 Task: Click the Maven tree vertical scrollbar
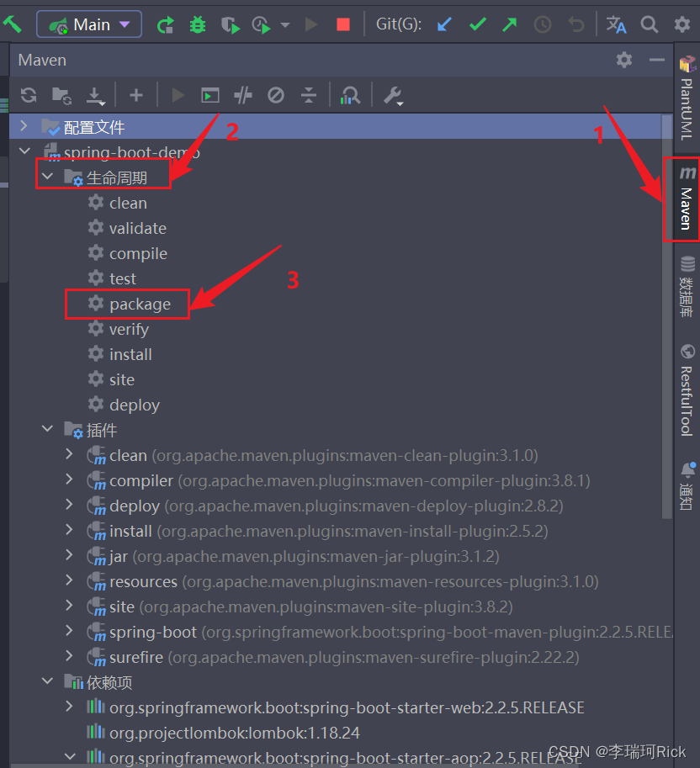pos(666,316)
